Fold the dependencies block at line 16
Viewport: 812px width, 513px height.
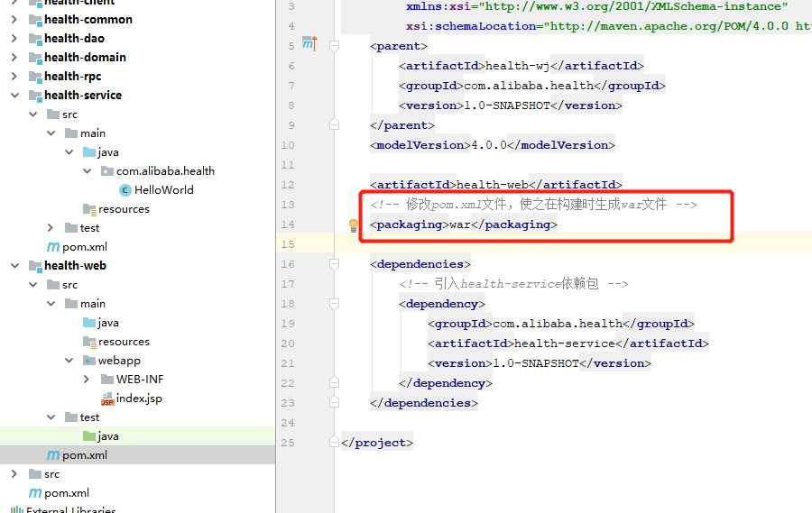point(334,264)
